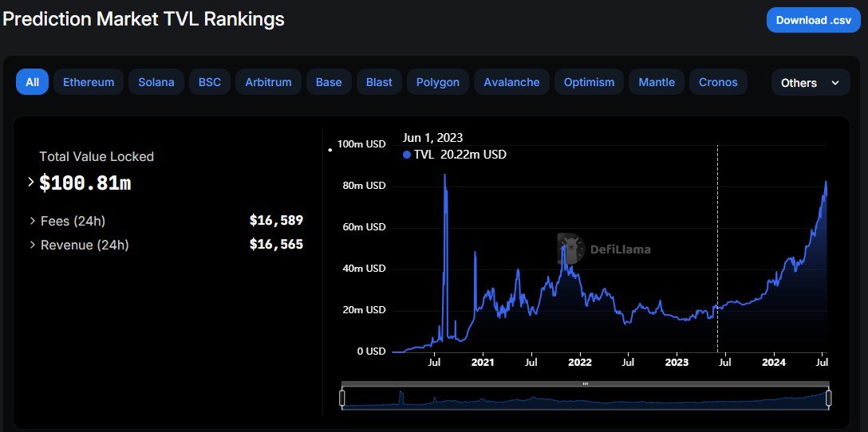The width and height of the screenshot is (868, 432).
Task: Click the $16,589 fees value
Action: 276,221
